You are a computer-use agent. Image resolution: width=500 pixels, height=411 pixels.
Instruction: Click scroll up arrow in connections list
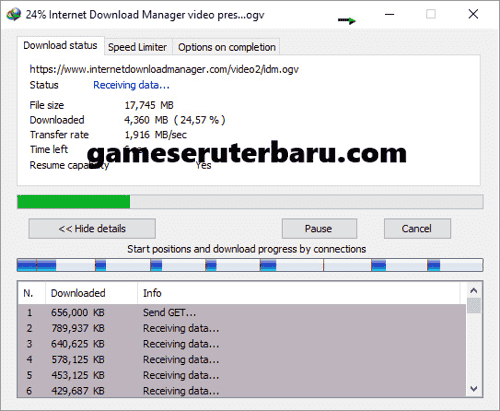point(474,291)
